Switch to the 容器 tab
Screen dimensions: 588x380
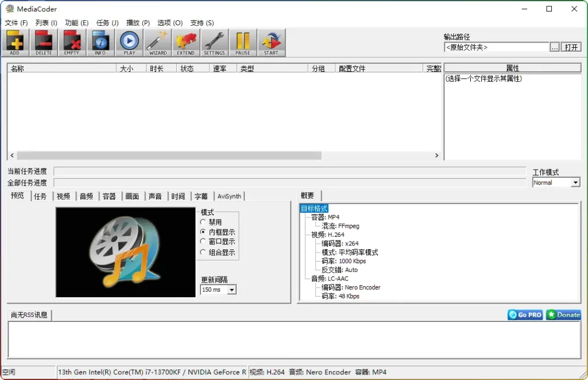tap(109, 197)
